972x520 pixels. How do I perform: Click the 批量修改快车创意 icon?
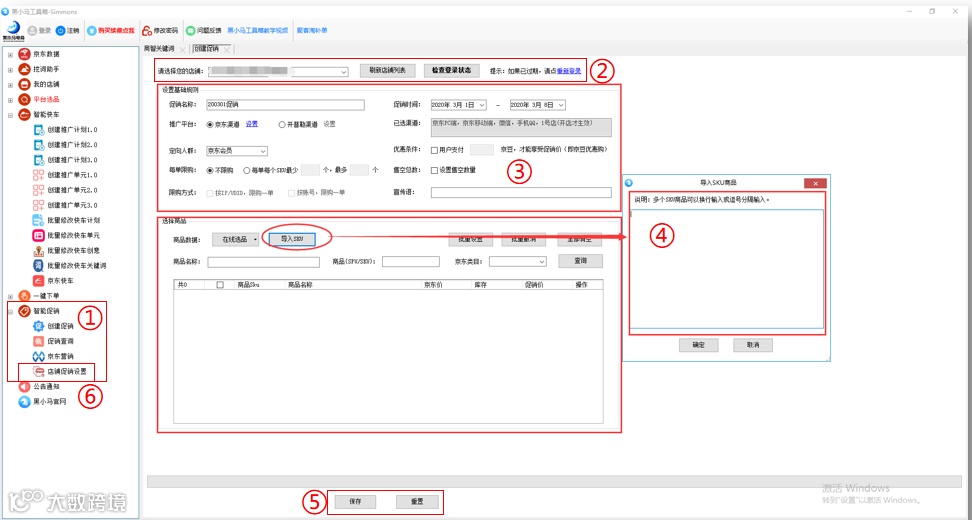coord(38,250)
